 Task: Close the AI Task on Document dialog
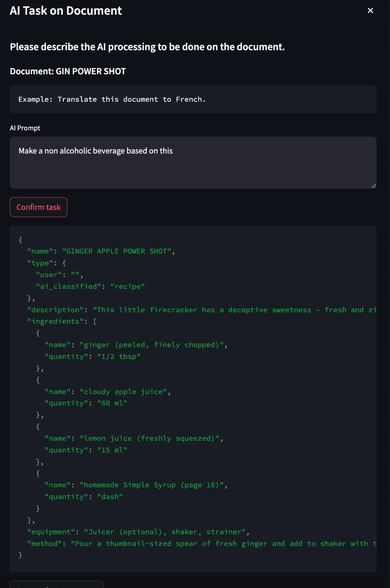pos(370,10)
